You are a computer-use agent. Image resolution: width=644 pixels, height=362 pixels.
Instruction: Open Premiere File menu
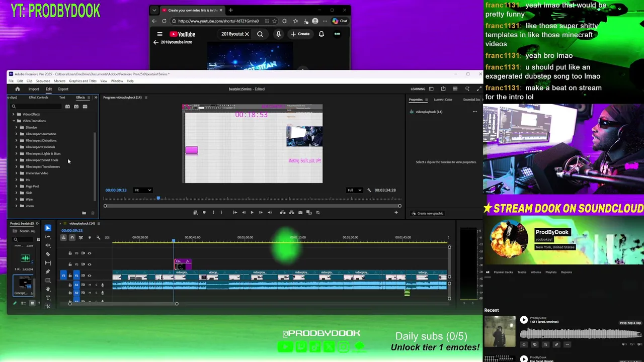coord(11,81)
